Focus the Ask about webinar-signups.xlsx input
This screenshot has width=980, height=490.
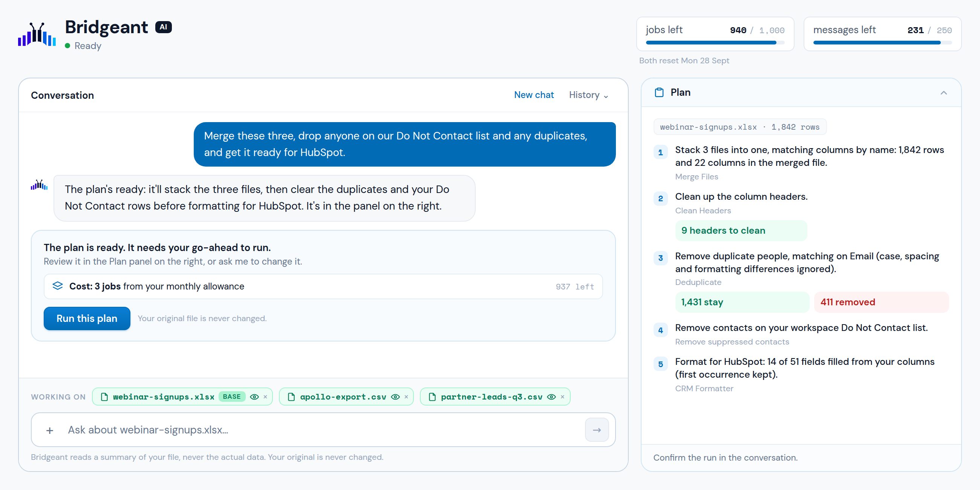point(323,430)
